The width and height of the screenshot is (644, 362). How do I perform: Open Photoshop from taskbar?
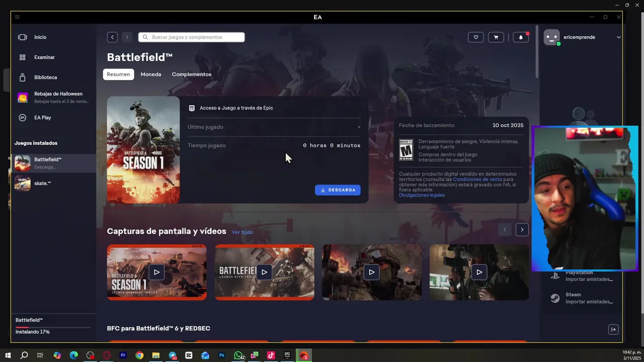(221, 355)
